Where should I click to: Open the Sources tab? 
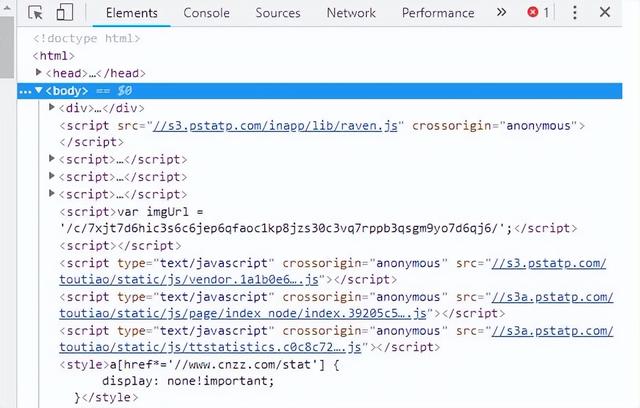click(x=278, y=13)
